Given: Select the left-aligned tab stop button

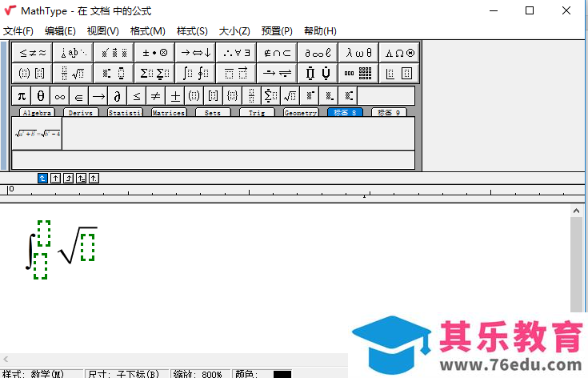Looking at the screenshot, I should 42,179.
